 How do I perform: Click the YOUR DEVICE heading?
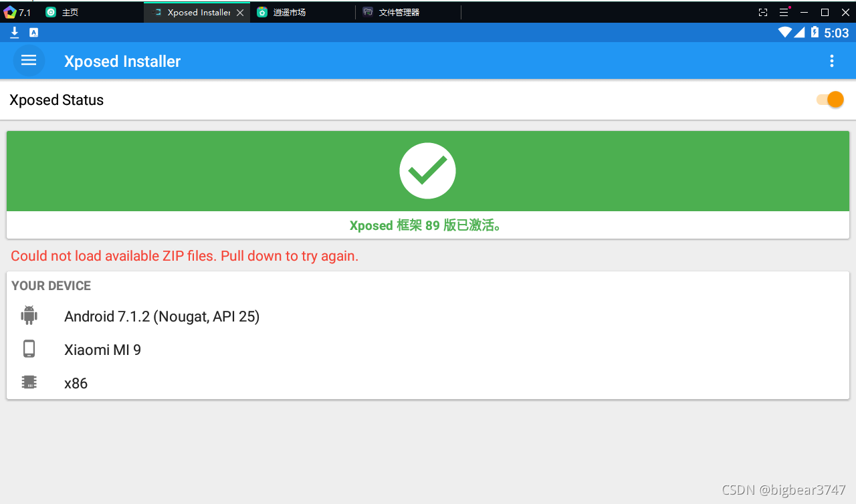point(51,285)
